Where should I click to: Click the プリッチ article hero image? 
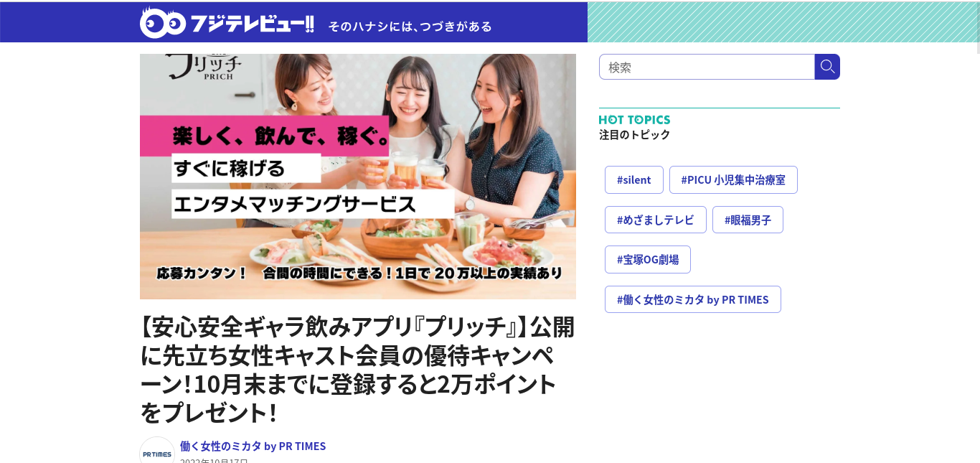tap(358, 177)
